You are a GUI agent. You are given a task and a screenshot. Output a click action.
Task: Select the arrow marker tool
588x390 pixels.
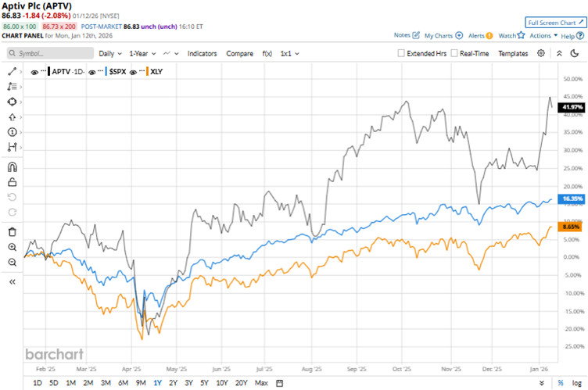coord(12,117)
